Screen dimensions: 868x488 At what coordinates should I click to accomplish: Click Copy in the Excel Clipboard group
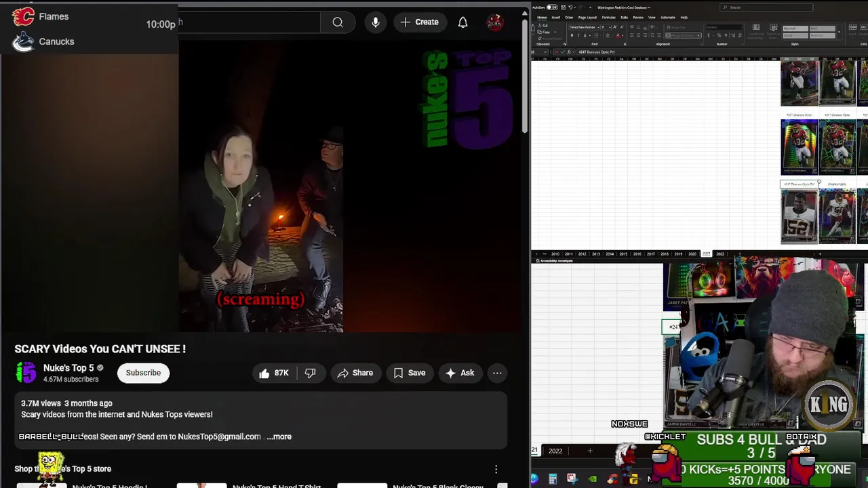(x=545, y=32)
